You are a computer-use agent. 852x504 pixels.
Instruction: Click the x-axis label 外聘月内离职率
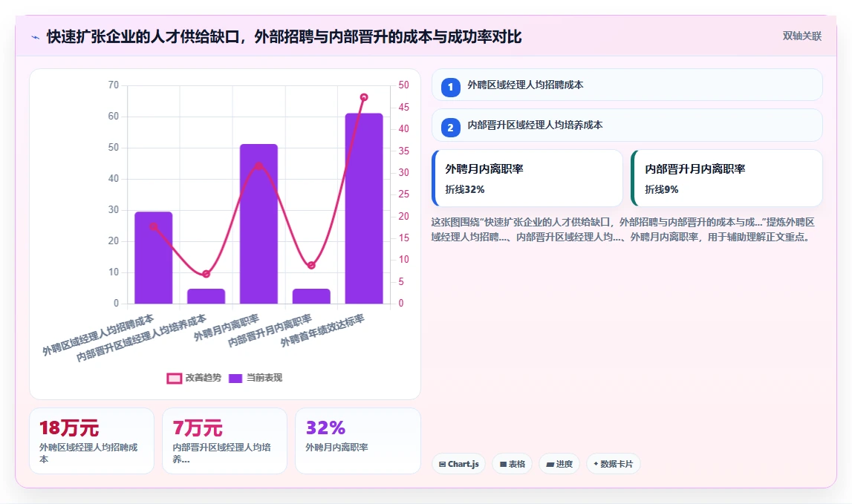click(x=226, y=327)
